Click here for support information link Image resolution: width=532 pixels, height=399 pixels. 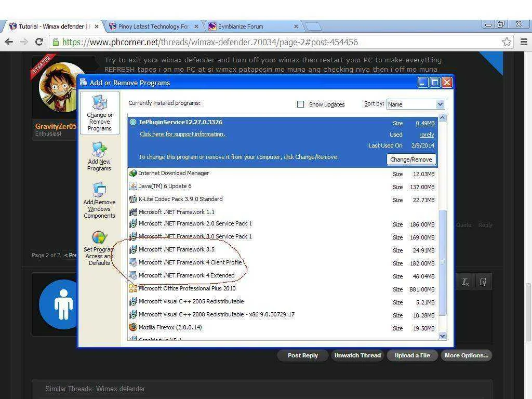(x=182, y=134)
